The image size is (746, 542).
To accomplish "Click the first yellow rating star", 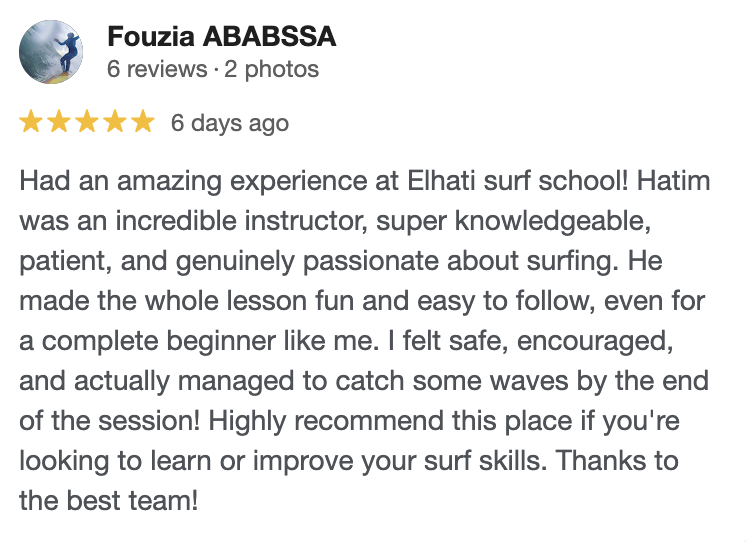I will [30, 121].
